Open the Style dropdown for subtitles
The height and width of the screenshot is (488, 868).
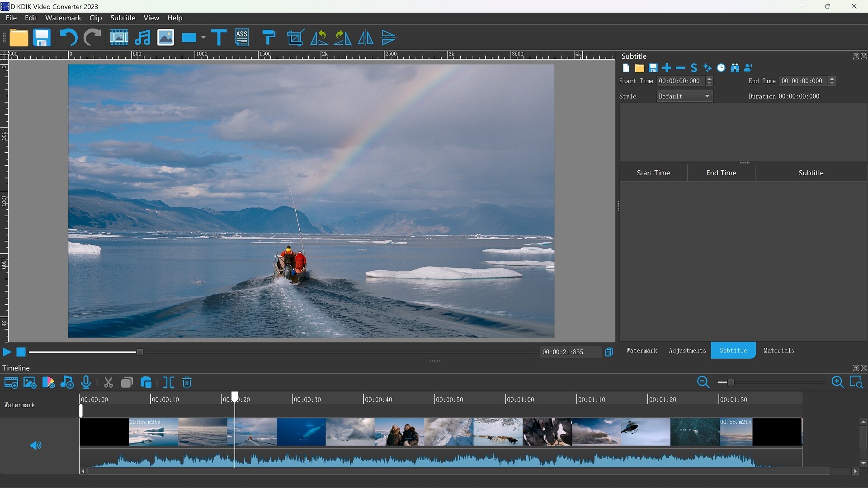684,96
